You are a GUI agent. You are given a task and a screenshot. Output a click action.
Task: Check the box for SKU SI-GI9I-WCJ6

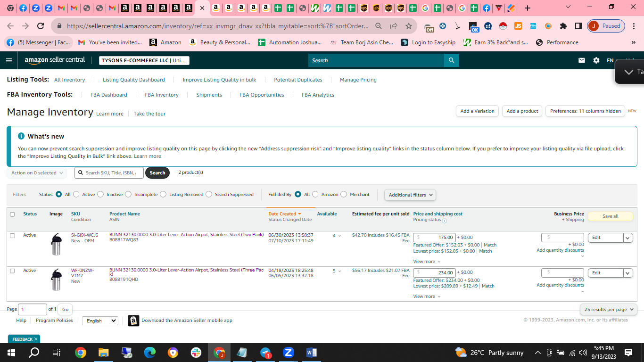coord(12,236)
